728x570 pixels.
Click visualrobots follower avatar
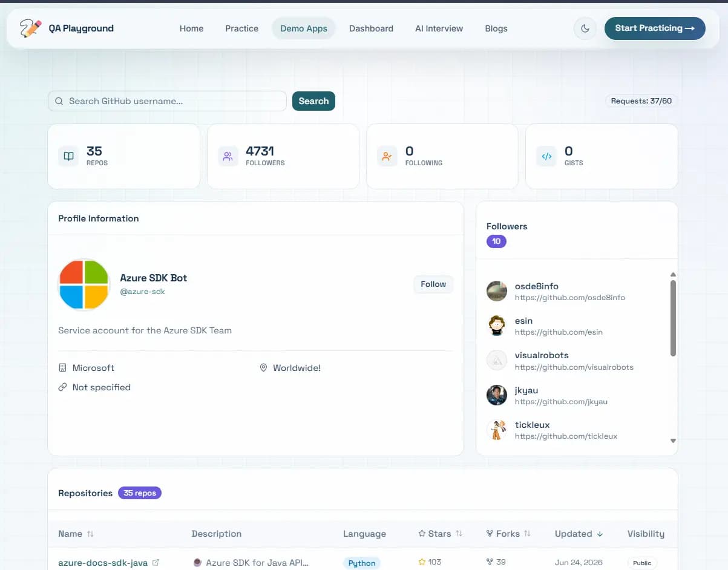(497, 360)
